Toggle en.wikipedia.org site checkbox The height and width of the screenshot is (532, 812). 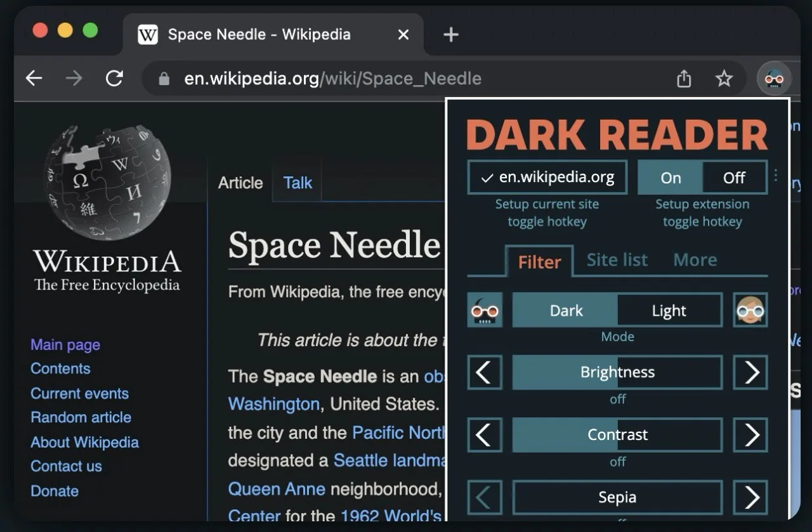tap(547, 178)
